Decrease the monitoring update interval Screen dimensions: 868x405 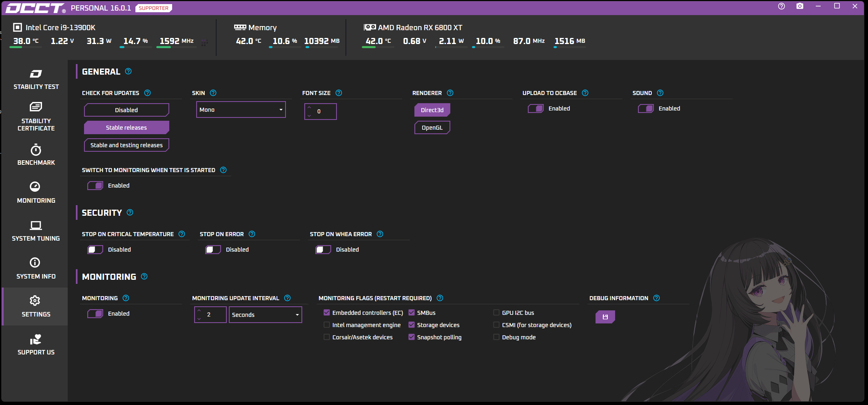199,319
